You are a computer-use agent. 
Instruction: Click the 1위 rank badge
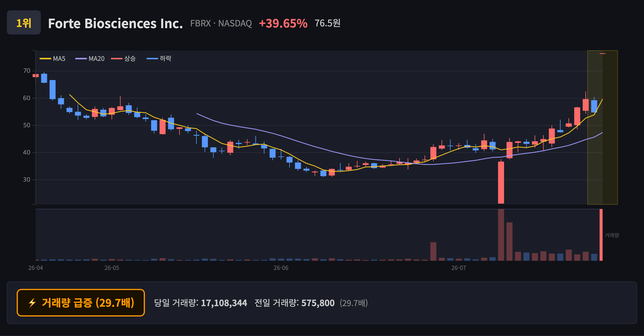click(x=24, y=22)
